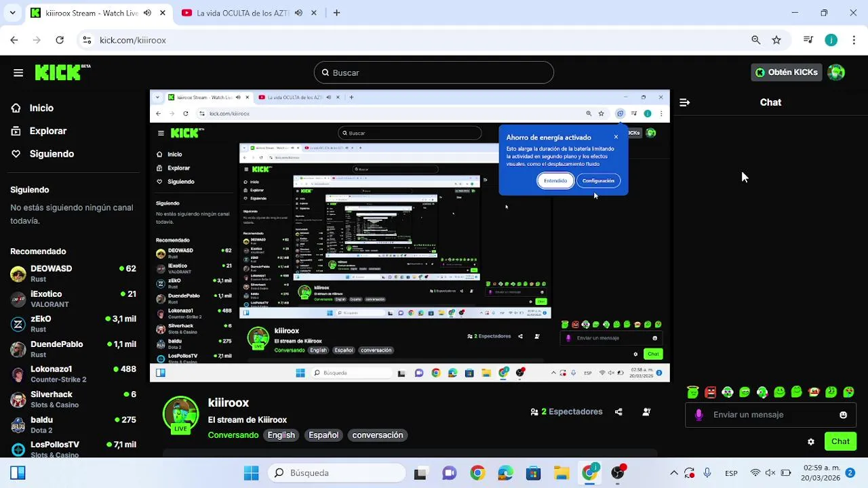Open the emoji picker smiley in the chat input
The height and width of the screenshot is (488, 868).
[x=843, y=415]
